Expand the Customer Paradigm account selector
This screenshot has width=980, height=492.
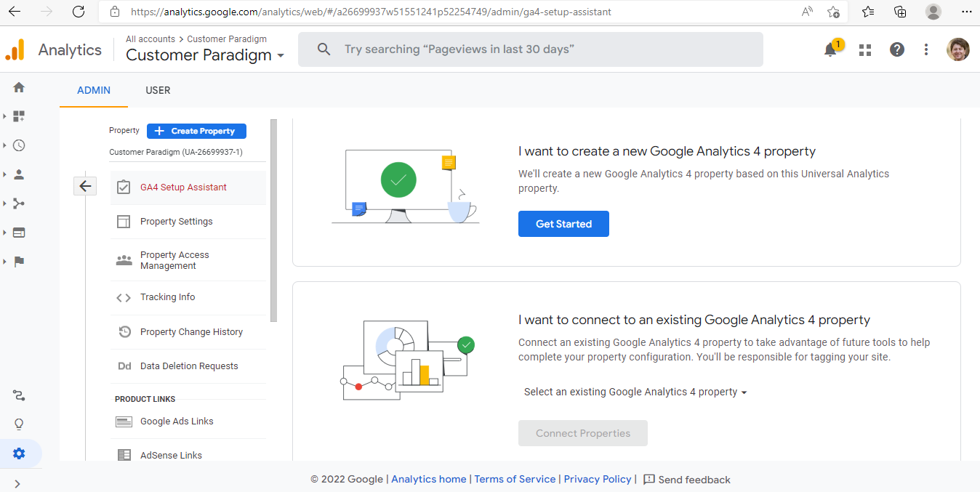pyautogui.click(x=205, y=55)
